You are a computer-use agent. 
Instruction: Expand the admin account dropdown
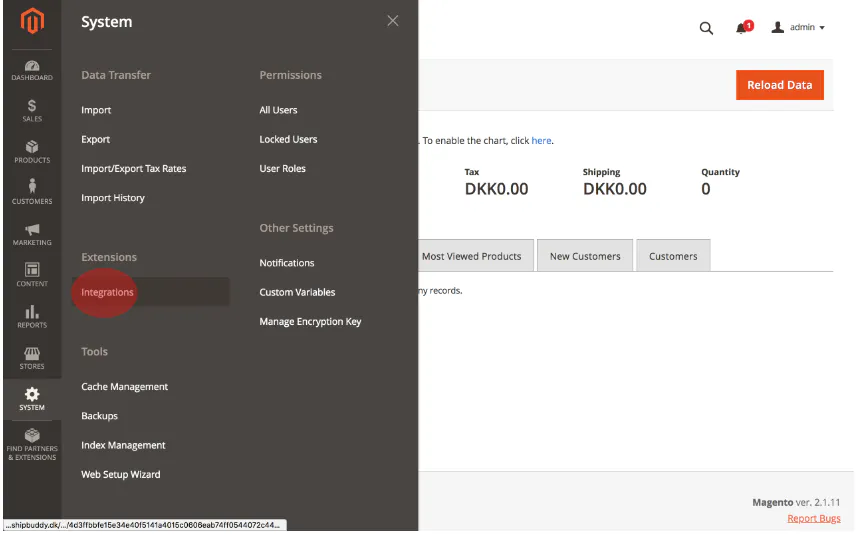798,27
